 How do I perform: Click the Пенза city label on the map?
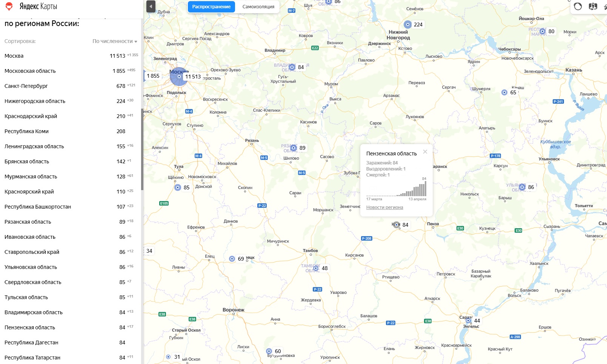coord(433,224)
